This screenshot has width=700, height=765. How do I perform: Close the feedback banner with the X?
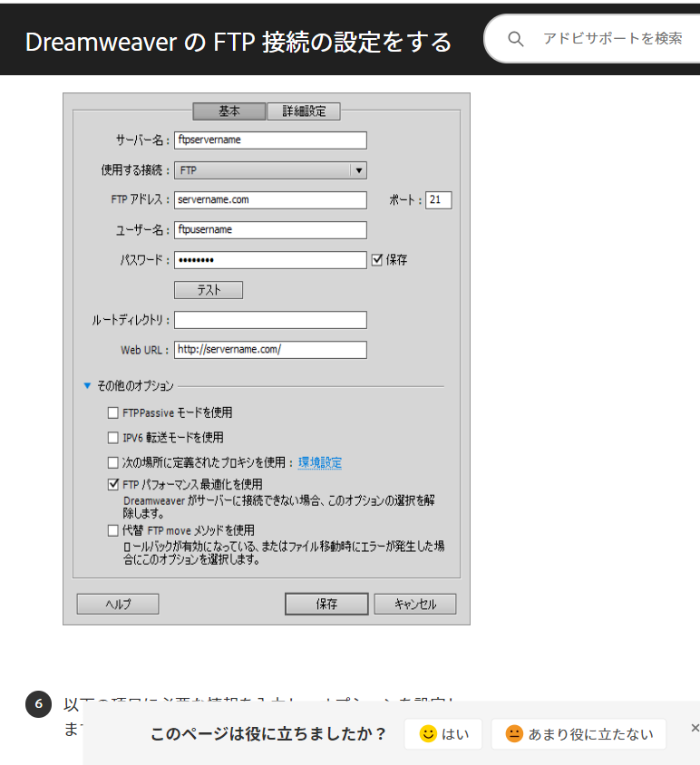click(695, 728)
